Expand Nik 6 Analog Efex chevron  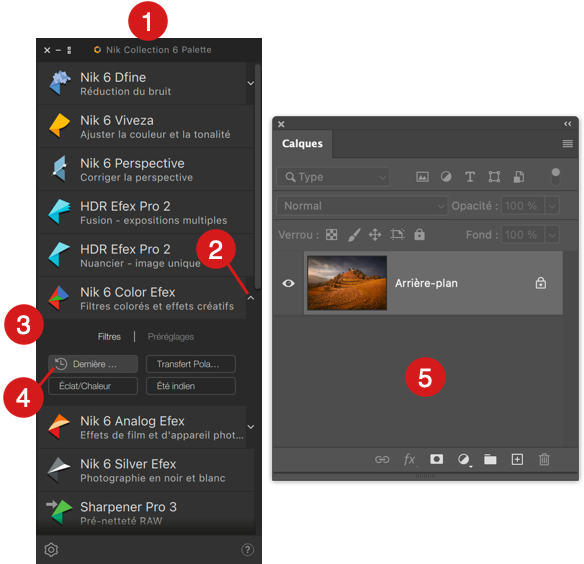tap(251, 427)
